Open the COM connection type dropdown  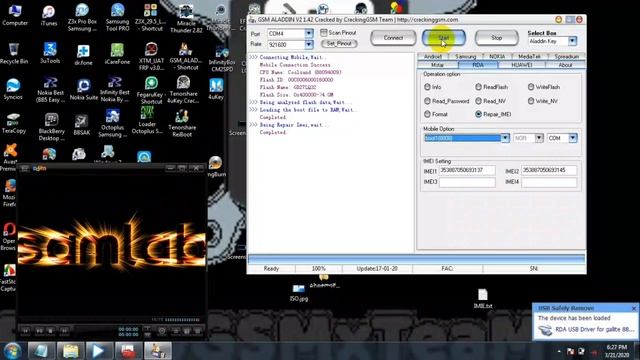(573, 138)
